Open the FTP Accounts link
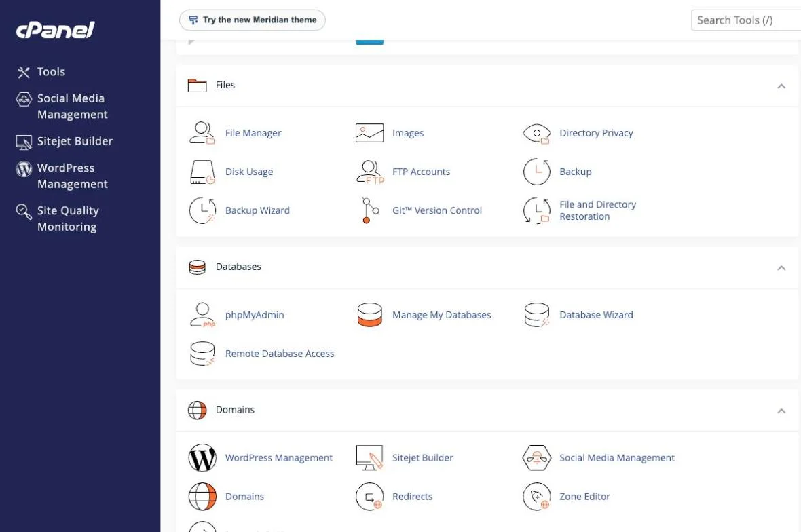This screenshot has height=532, width=801. (422, 172)
